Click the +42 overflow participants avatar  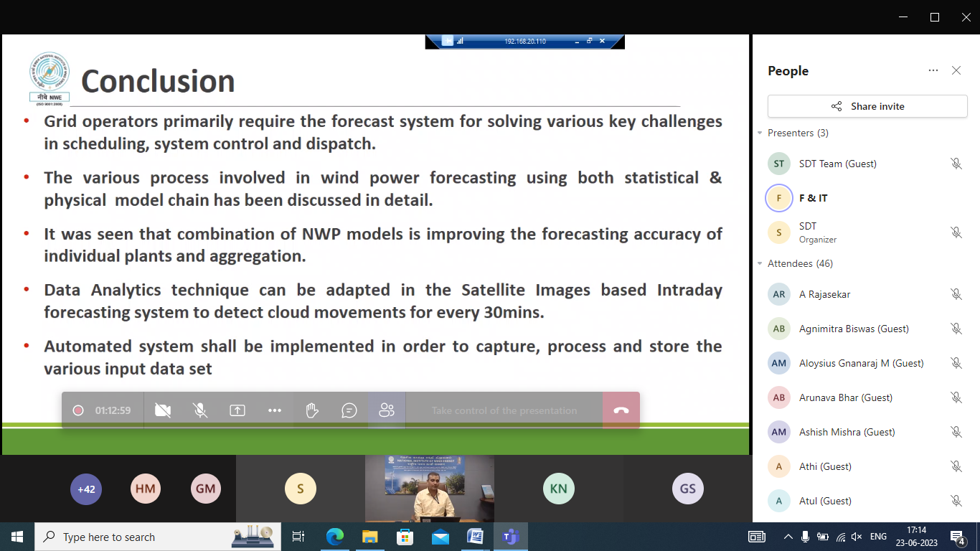pos(86,489)
